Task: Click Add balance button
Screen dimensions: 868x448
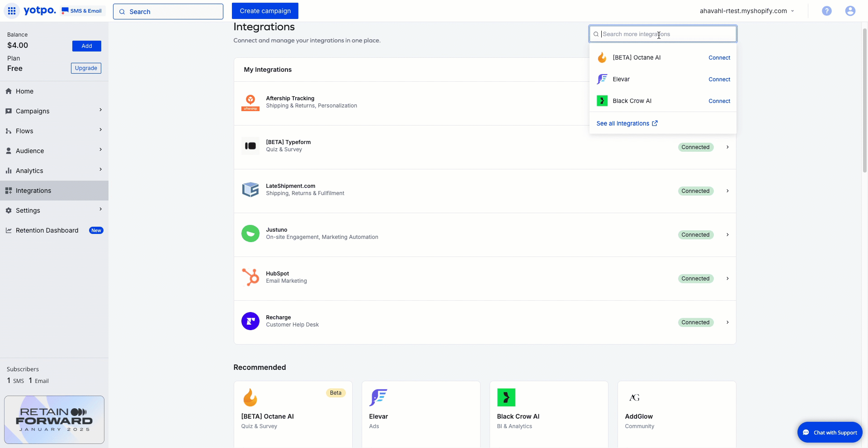Action: [87, 46]
